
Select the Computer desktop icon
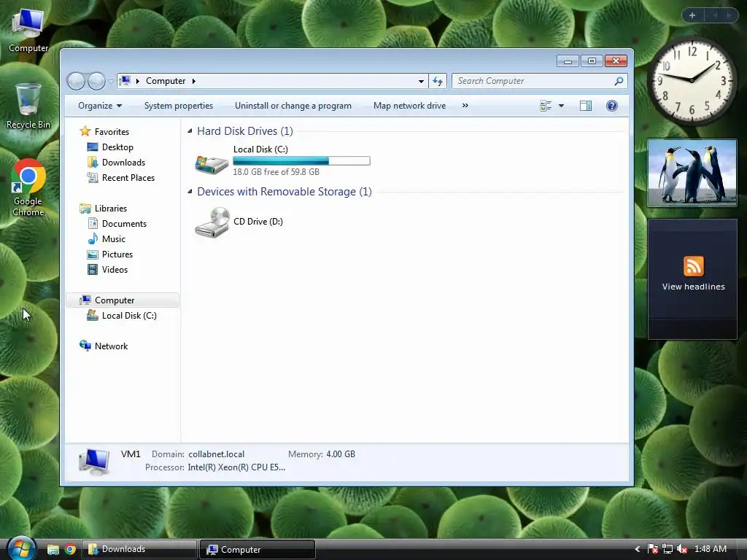28,31
